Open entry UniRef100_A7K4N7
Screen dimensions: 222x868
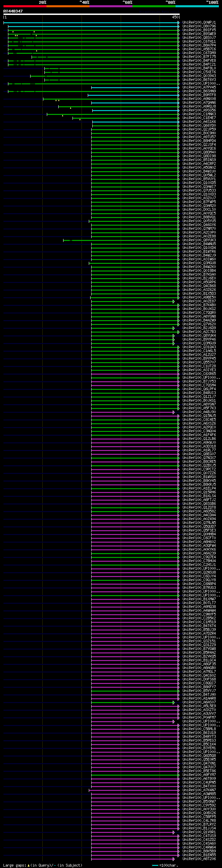point(199,790)
